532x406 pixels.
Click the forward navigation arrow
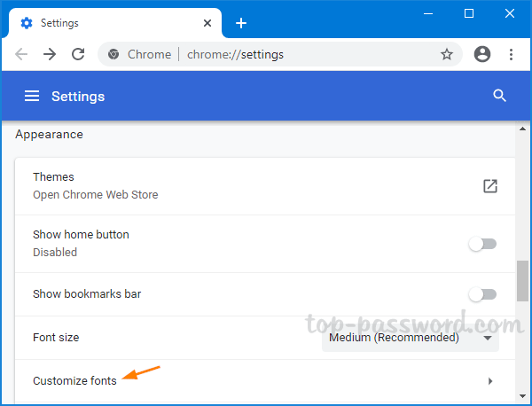pyautogui.click(x=50, y=54)
